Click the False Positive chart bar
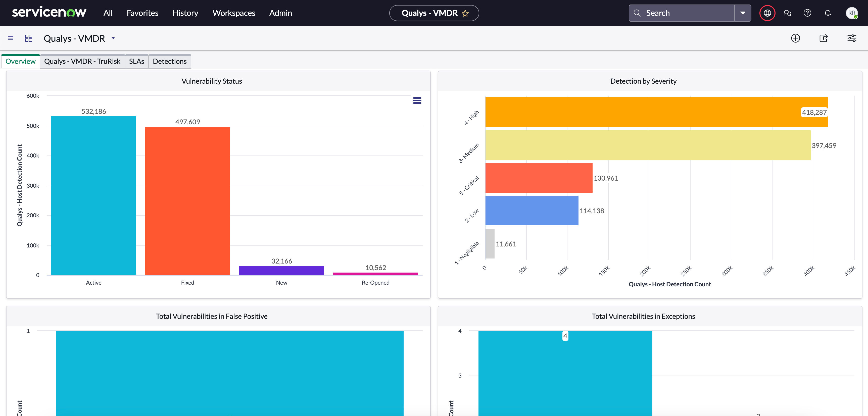 click(x=230, y=373)
